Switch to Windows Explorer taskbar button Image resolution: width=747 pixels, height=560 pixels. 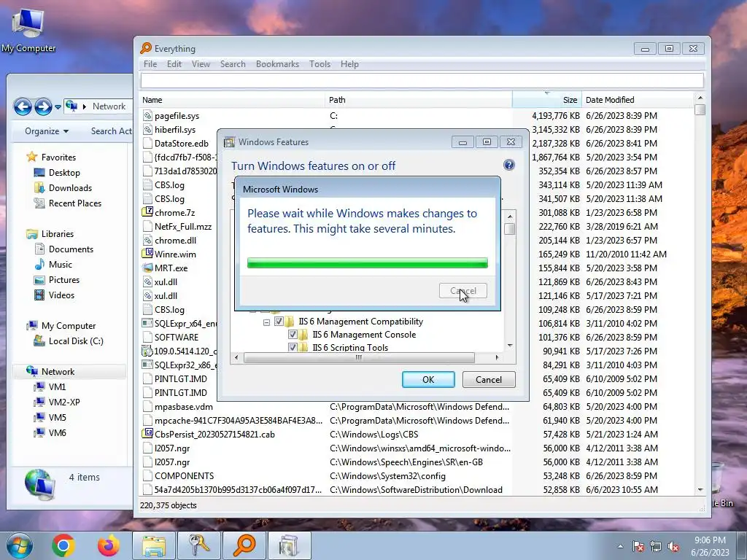(x=153, y=545)
